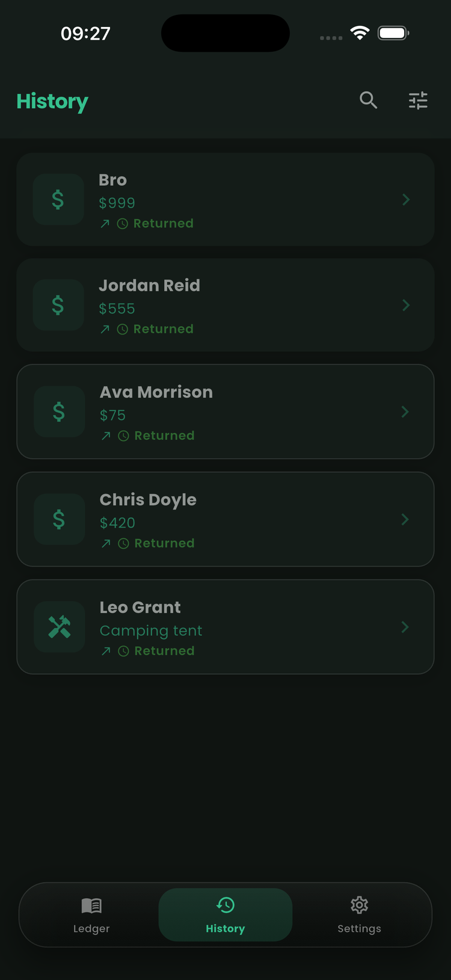451x980 pixels.
Task: Open the Settings tab
Action: tap(359, 915)
